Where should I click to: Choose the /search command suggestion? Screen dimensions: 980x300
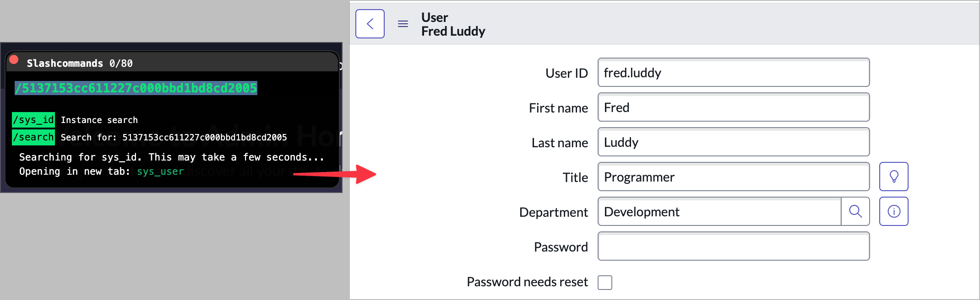pos(149,137)
